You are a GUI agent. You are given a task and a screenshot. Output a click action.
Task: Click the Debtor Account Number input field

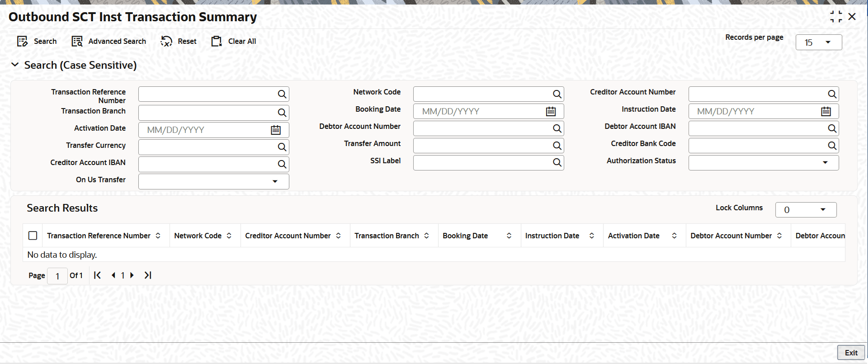[489, 128]
